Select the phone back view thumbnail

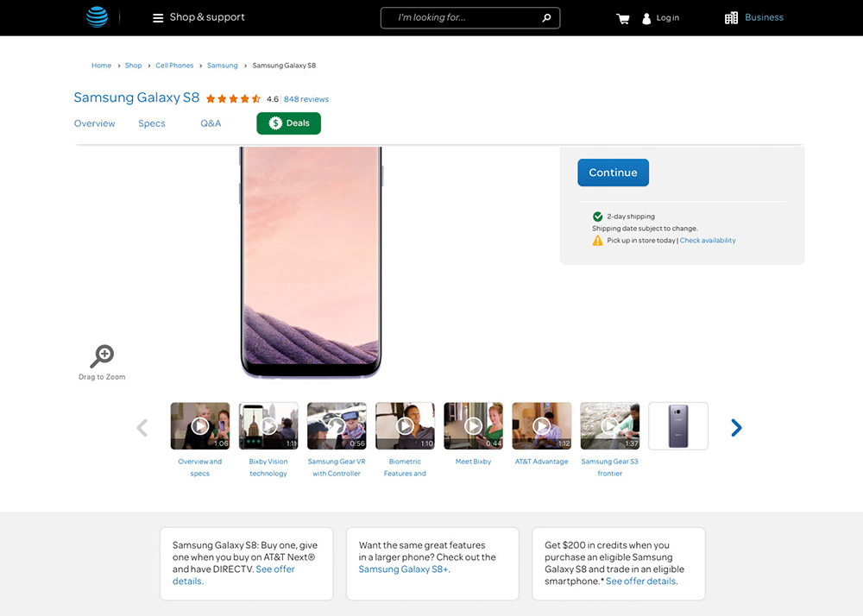(678, 425)
